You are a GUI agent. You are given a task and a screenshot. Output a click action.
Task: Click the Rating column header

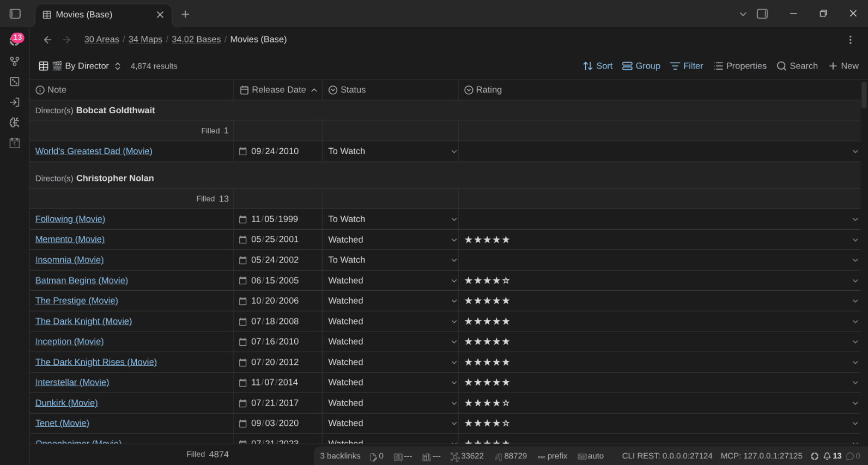(x=659, y=90)
